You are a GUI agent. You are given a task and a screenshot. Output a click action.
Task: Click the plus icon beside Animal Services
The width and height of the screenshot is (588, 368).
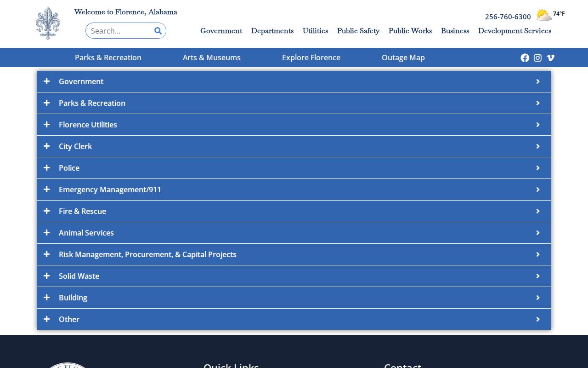[x=46, y=233]
